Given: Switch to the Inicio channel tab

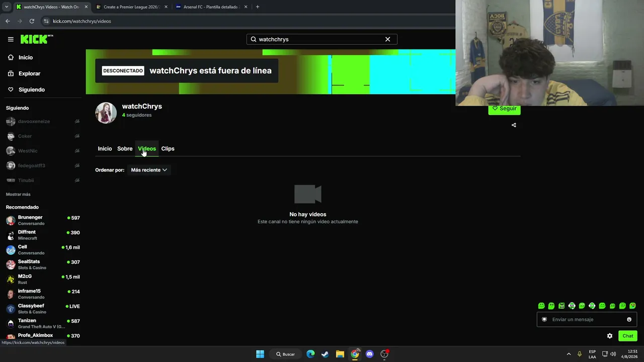Looking at the screenshot, I should pos(105,149).
